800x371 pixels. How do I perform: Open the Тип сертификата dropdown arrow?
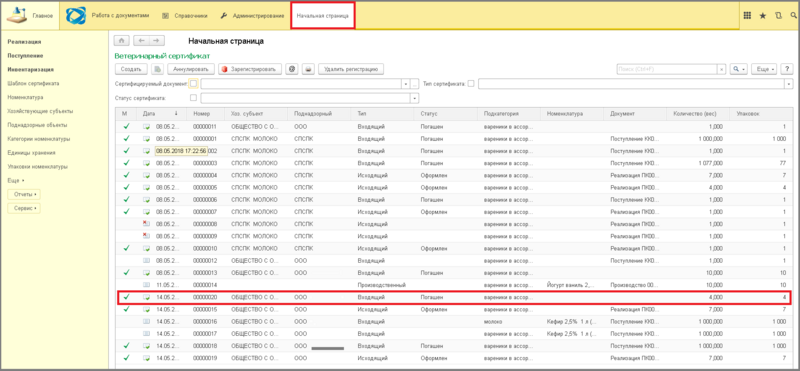(789, 84)
